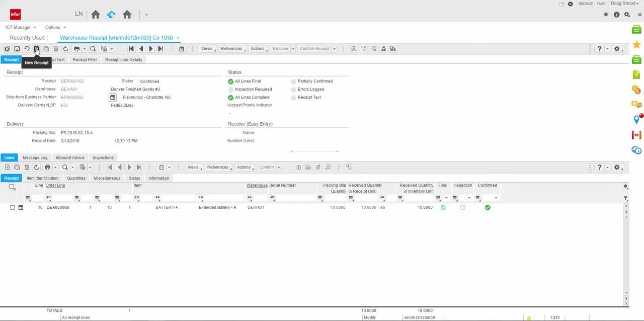Tick the checkbox for line 10 row

coord(13,207)
